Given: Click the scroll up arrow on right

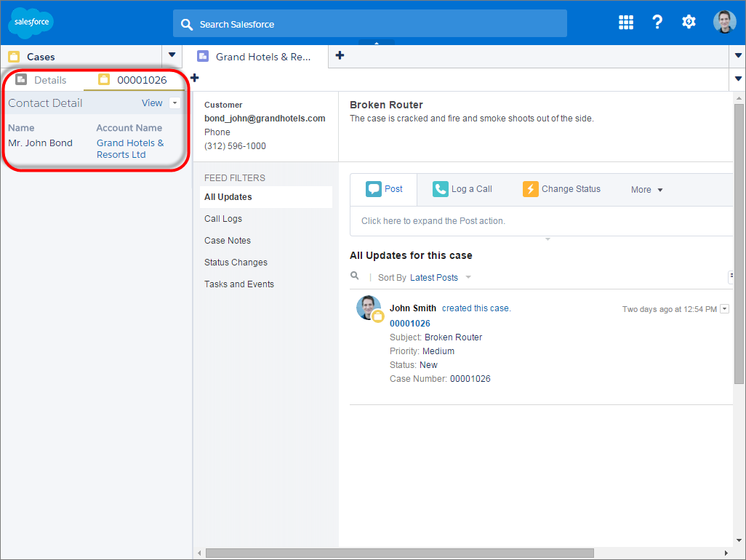Looking at the screenshot, I should [x=739, y=98].
